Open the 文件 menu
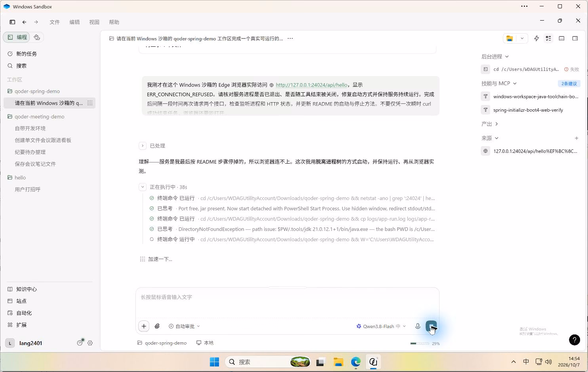588x372 pixels. 55,22
